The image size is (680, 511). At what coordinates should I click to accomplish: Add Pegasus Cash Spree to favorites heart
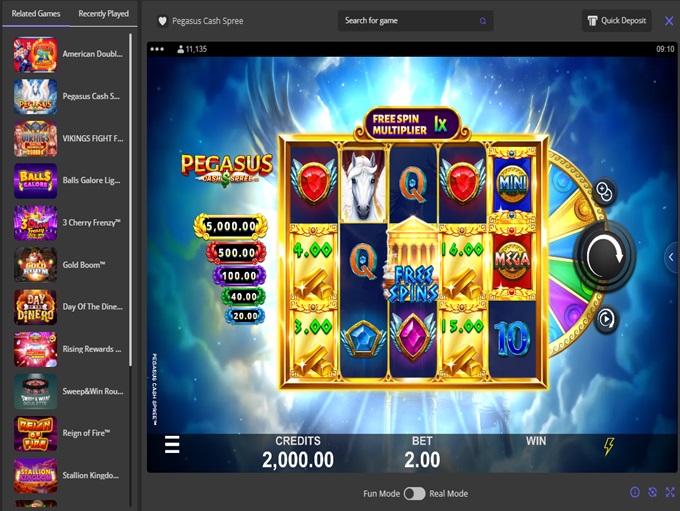click(162, 21)
